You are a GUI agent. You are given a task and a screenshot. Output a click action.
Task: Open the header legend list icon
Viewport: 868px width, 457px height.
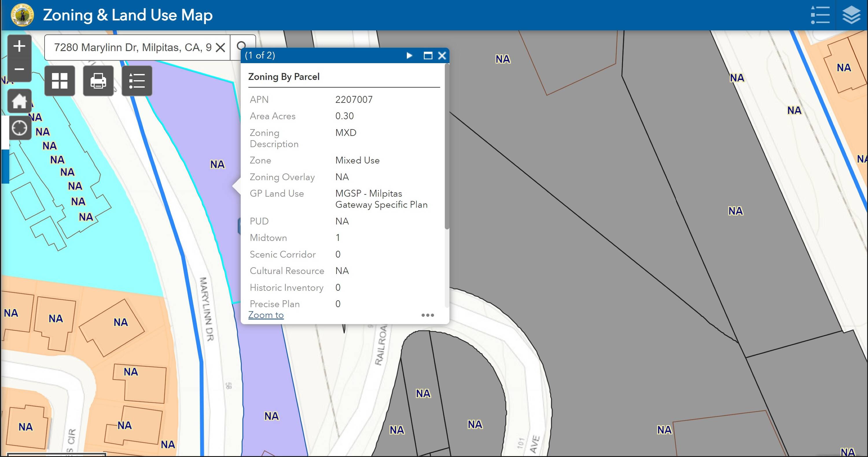click(820, 15)
